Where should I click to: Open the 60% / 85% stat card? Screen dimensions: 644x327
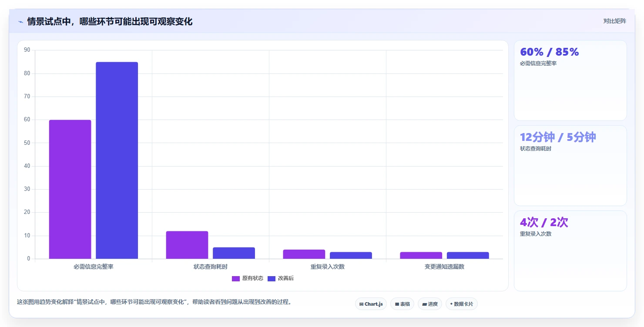[x=570, y=80]
